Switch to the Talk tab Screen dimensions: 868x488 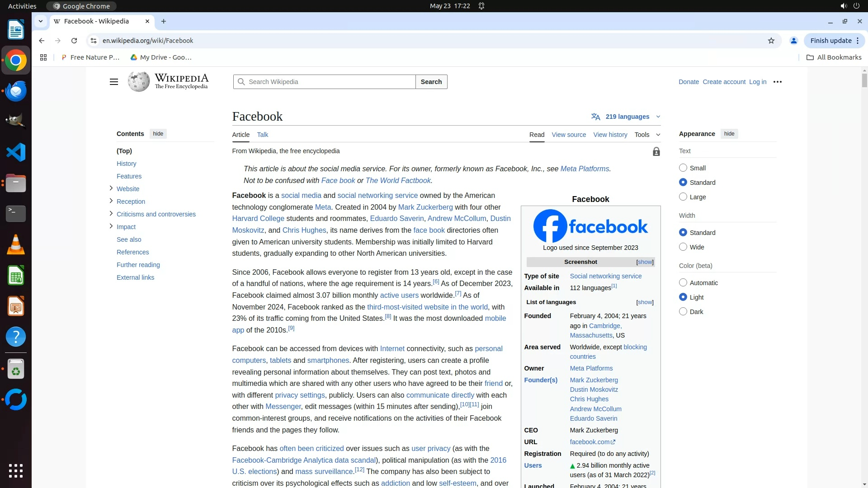tap(262, 135)
